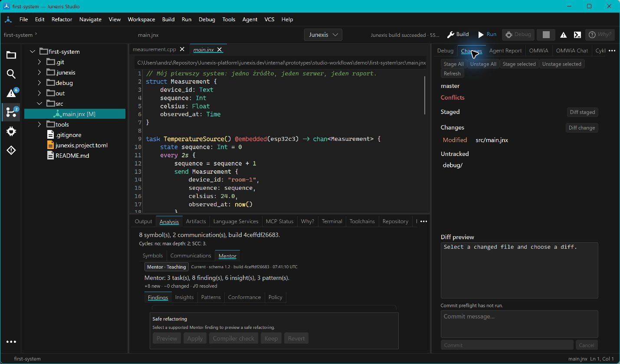Click the warning triangle in top toolbar
This screenshot has height=364, width=620.
[563, 35]
